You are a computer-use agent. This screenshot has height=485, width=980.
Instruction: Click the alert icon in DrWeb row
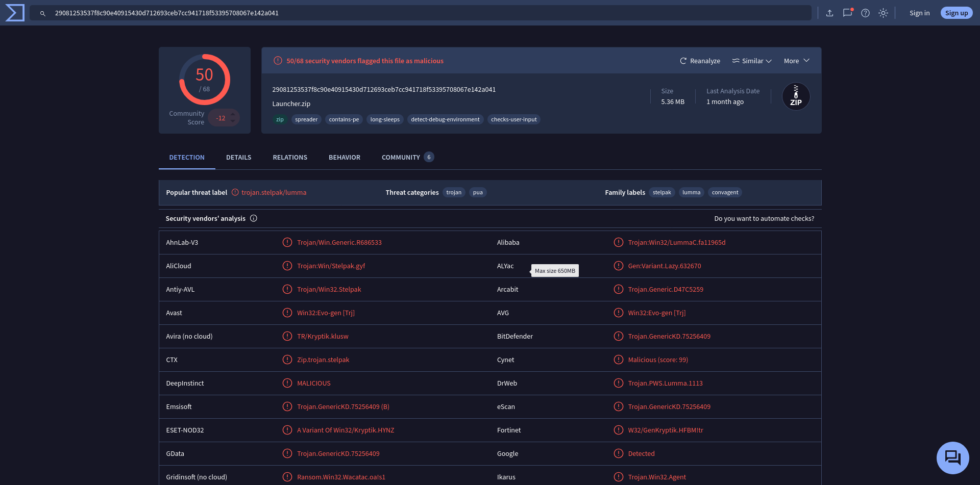[619, 383]
